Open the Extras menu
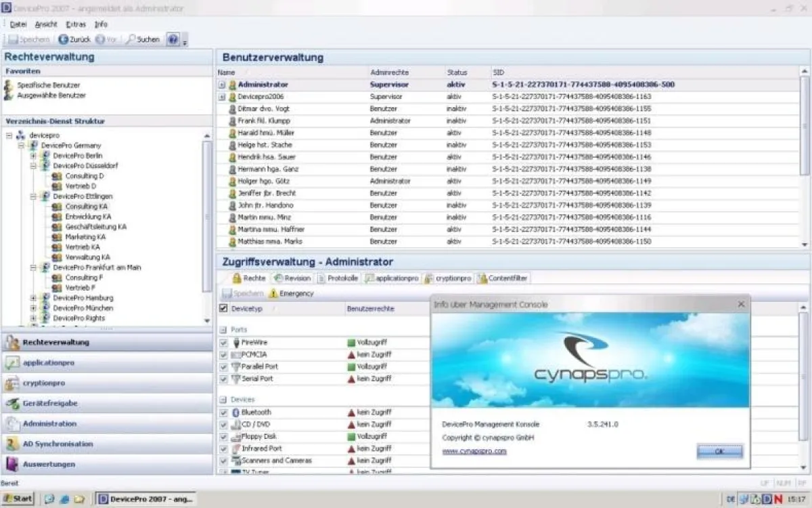Viewport: 812px width, 508px height. 74,24
